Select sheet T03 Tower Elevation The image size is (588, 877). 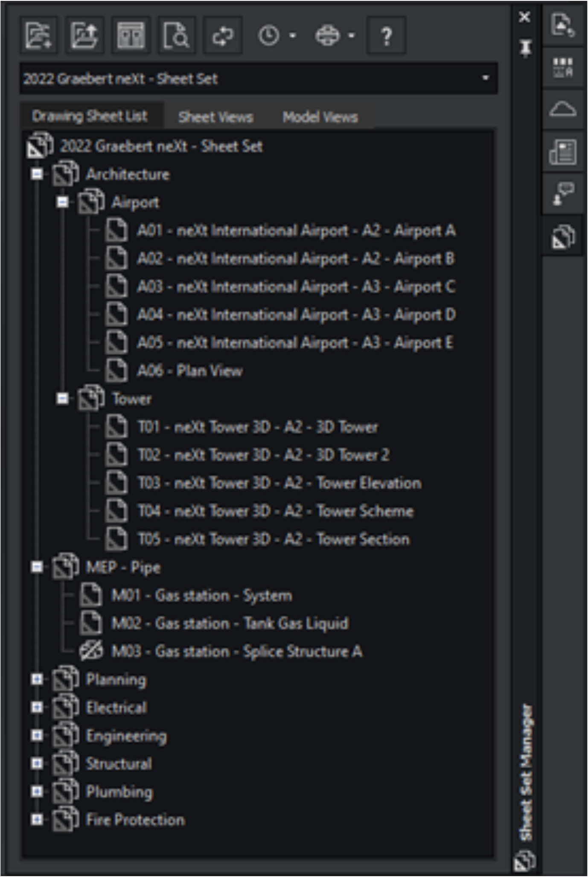pyautogui.click(x=279, y=483)
